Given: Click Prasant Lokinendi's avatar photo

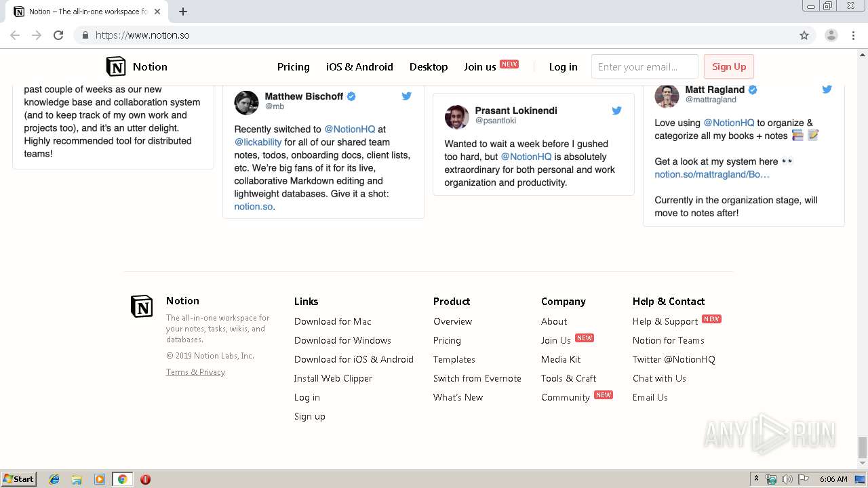Looking at the screenshot, I should pyautogui.click(x=457, y=117).
